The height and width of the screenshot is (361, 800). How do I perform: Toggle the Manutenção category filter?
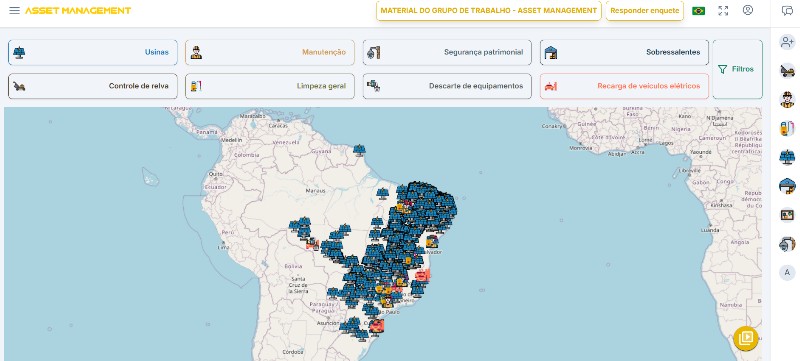coord(270,53)
